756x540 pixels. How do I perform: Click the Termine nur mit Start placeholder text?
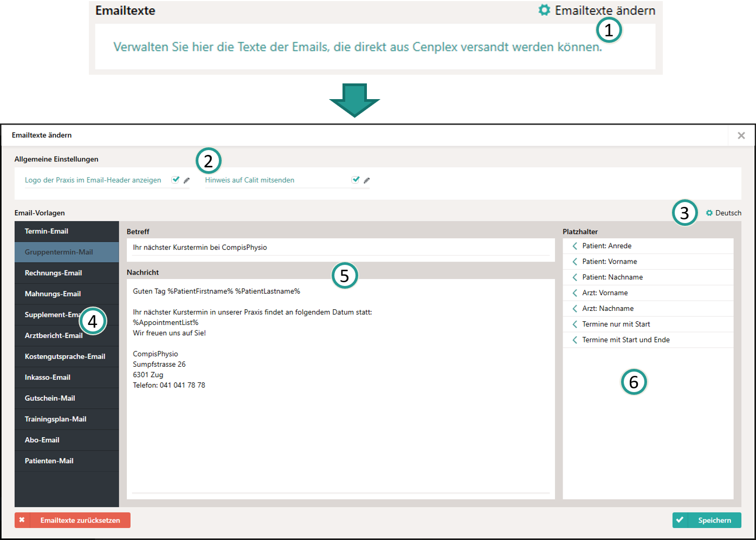coord(616,324)
